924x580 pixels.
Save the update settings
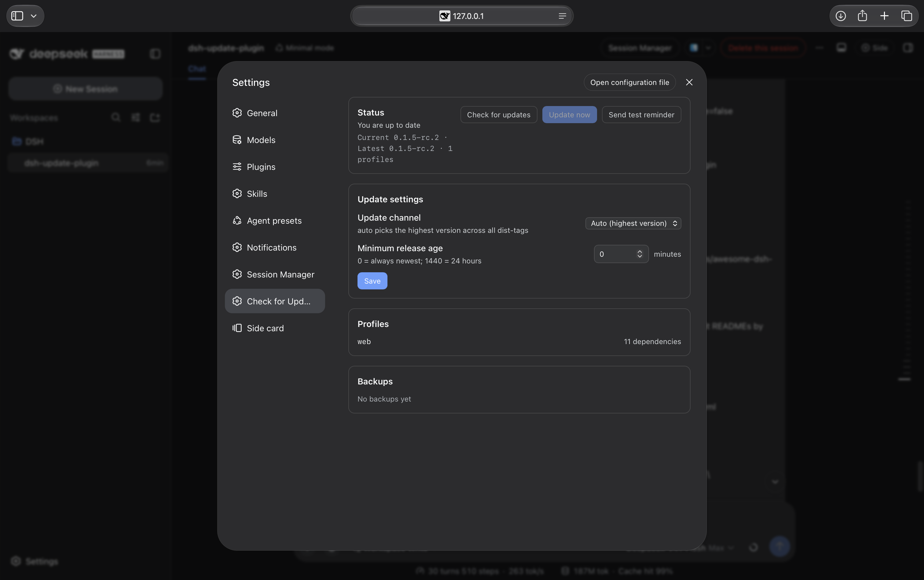pos(372,281)
